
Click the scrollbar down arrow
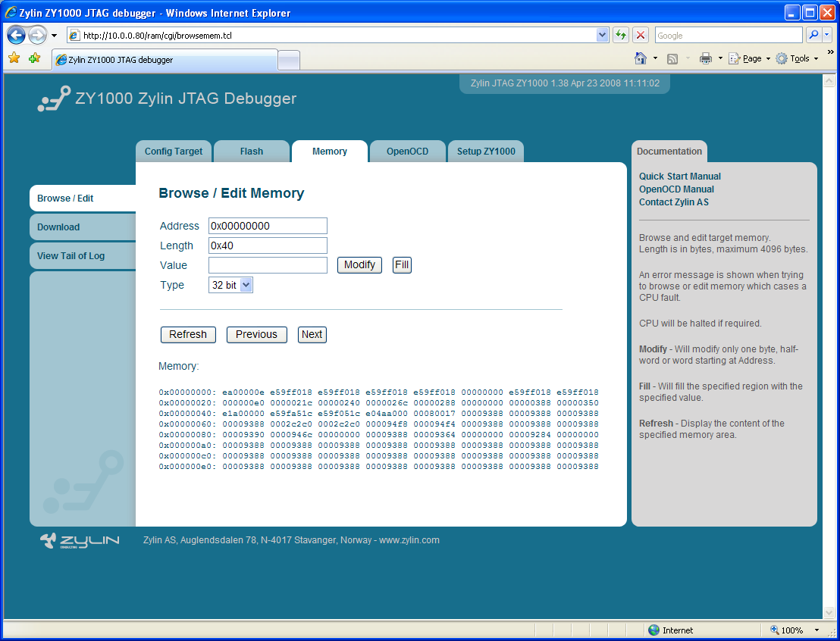pyautogui.click(x=828, y=612)
